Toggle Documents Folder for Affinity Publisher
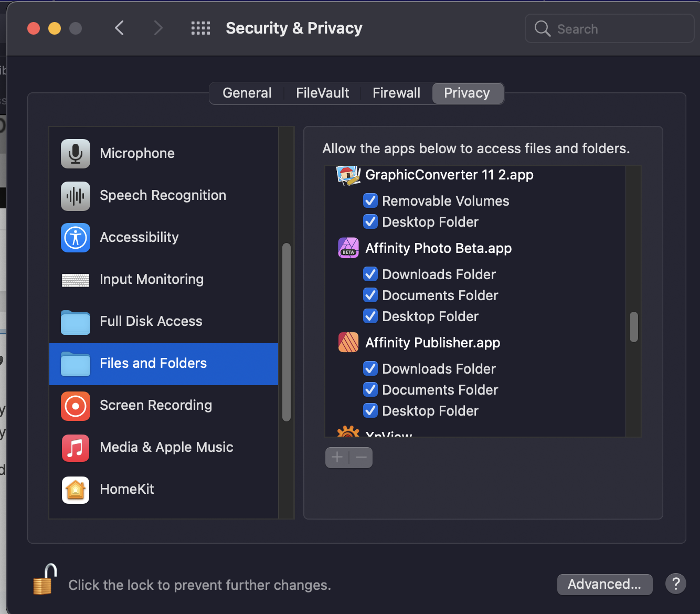The height and width of the screenshot is (614, 700). click(x=370, y=389)
